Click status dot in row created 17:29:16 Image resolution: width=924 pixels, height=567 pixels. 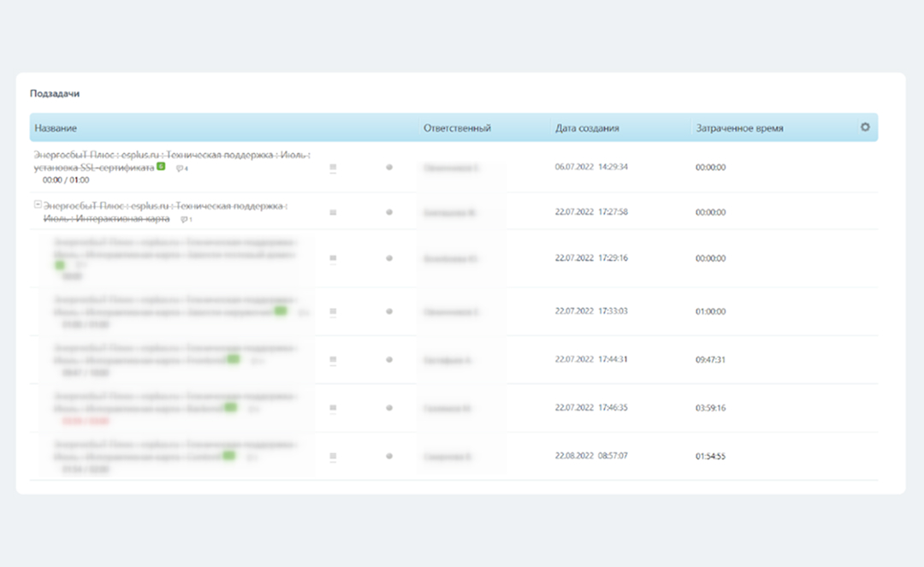pyautogui.click(x=389, y=258)
